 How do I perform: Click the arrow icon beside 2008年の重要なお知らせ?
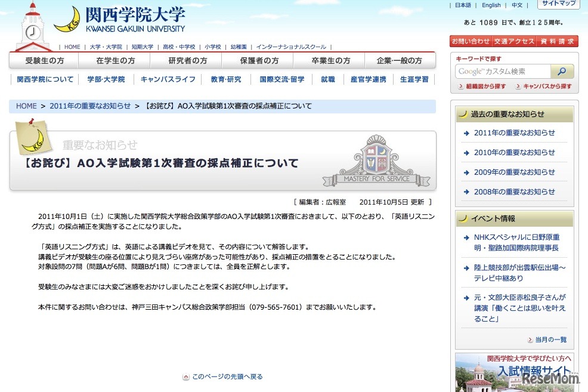click(466, 192)
